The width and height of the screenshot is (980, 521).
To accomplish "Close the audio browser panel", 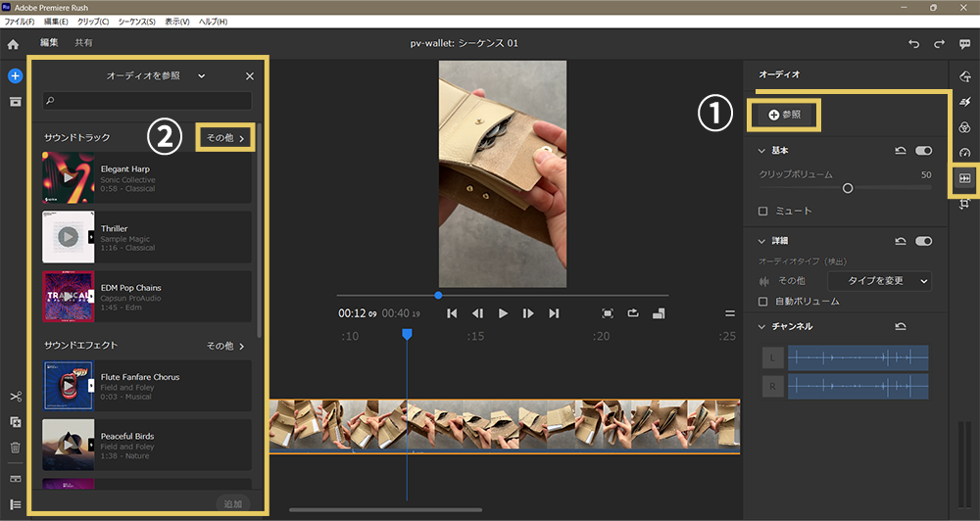I will [x=249, y=76].
